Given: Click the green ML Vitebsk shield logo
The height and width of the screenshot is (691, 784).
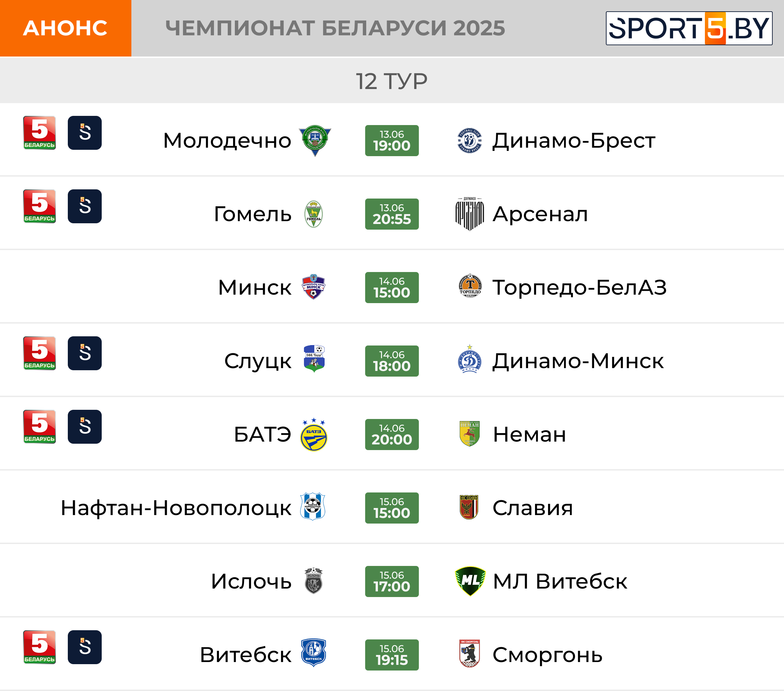Looking at the screenshot, I should 470,581.
